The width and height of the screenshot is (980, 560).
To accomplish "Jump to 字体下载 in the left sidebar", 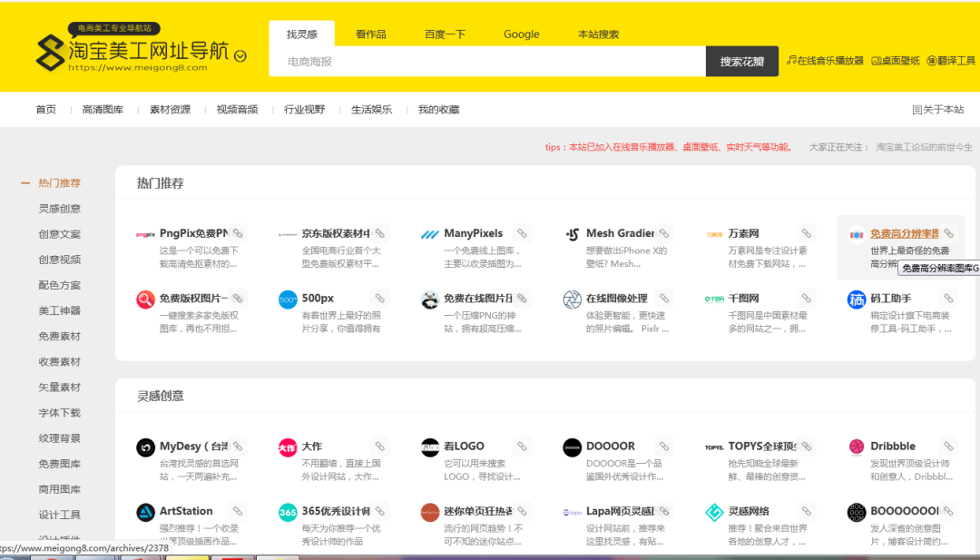I will coord(59,412).
